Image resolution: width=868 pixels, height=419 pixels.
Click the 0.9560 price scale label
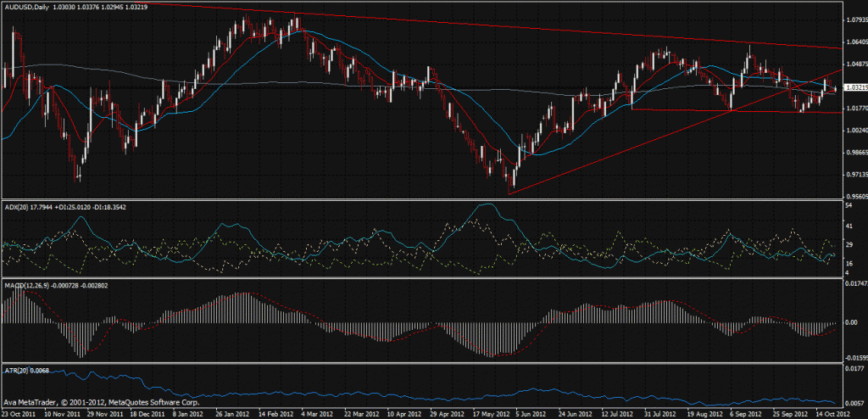point(855,196)
